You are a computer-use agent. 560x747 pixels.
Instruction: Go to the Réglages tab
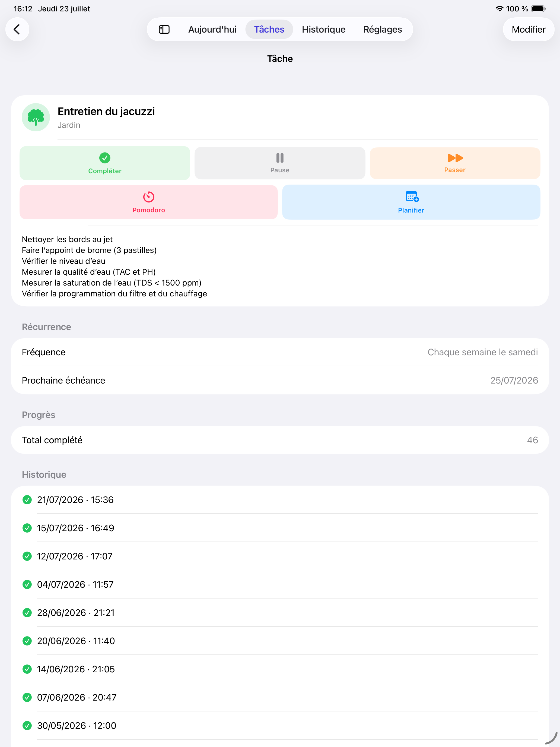[383, 29]
